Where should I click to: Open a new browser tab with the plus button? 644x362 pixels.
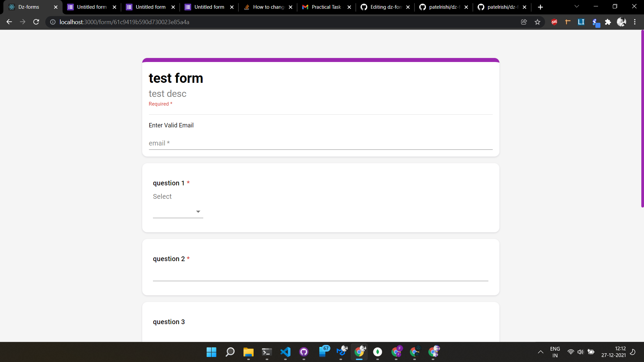coord(540,7)
